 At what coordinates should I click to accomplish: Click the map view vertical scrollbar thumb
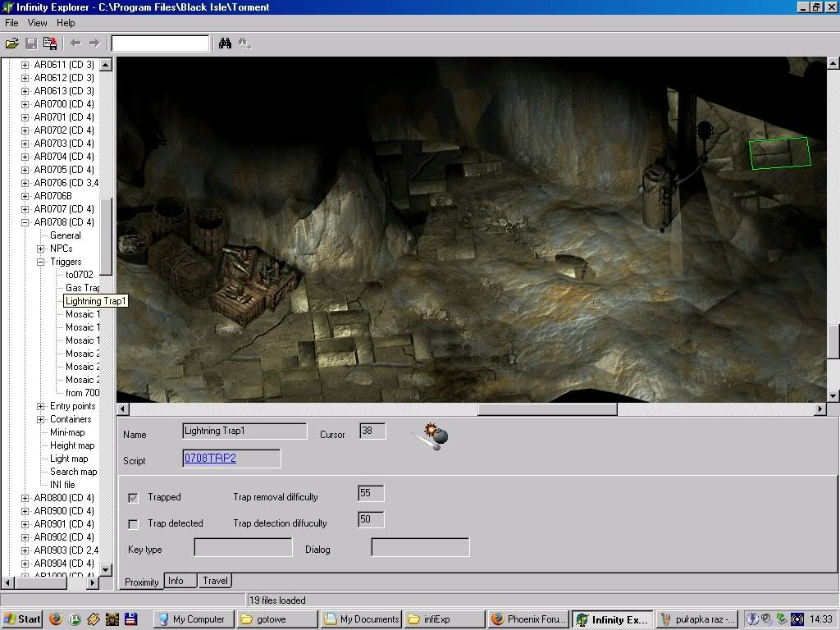coord(833,342)
